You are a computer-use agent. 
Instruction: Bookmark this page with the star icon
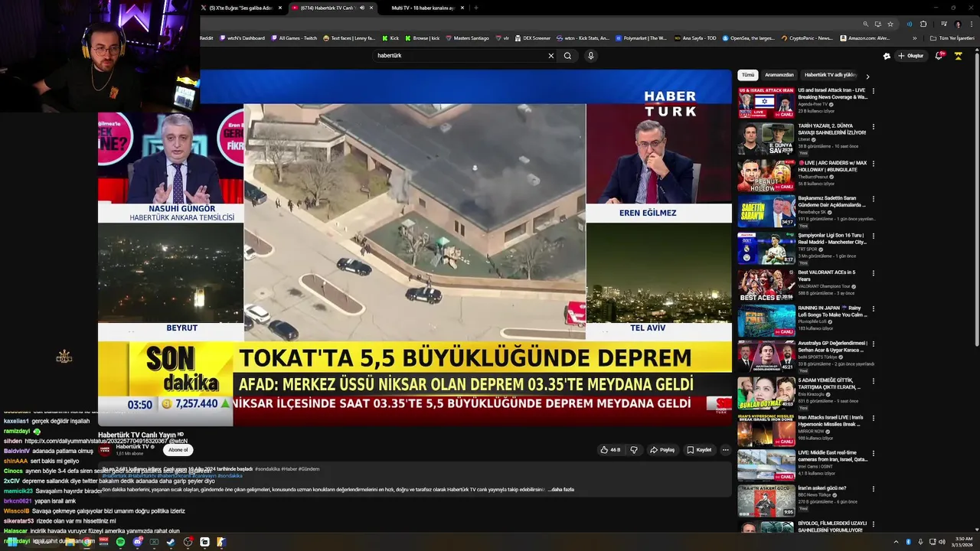(890, 24)
